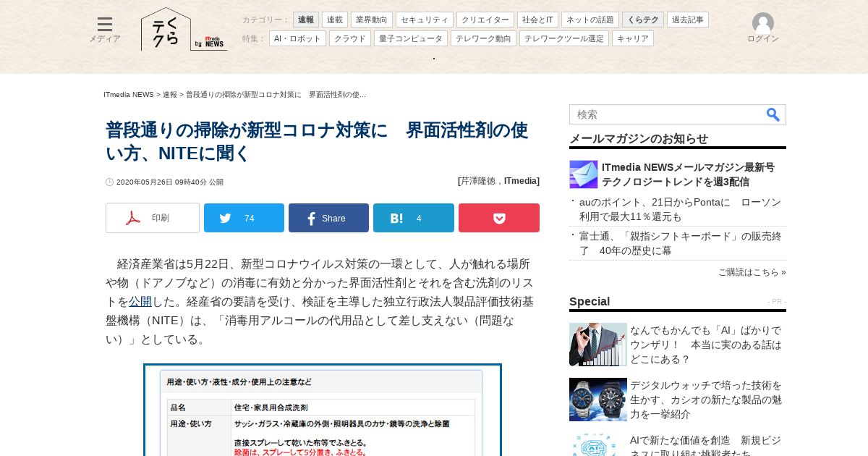The image size is (868, 456).
Task: Open the 富士通 親指シフトキーボード article
Action: tap(680, 243)
